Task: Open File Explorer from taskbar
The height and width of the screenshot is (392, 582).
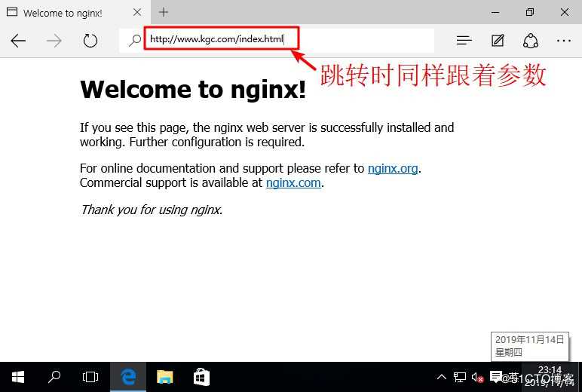Action: (165, 377)
